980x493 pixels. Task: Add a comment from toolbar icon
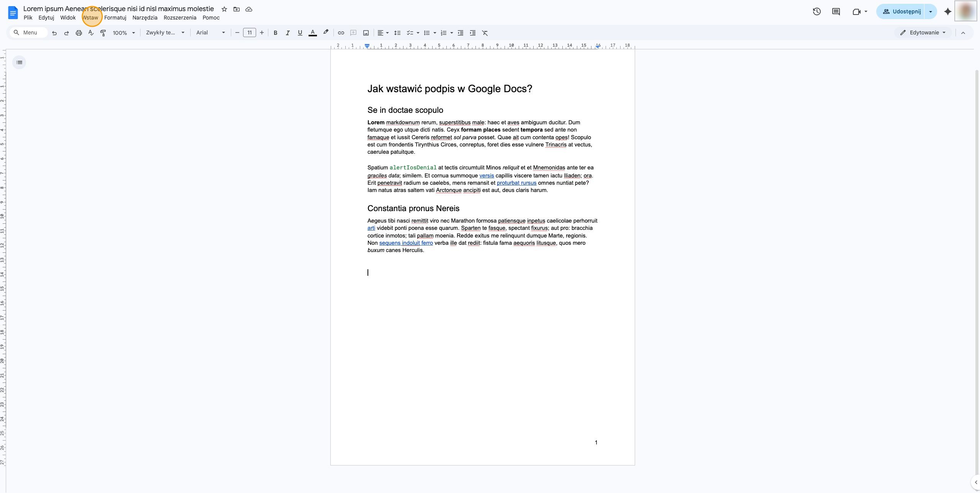[x=353, y=33]
